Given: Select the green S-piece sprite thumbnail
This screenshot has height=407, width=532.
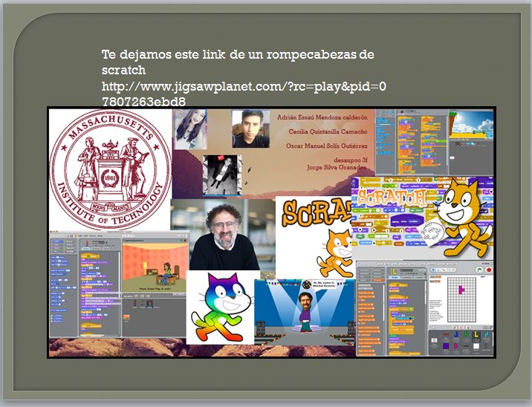Looking at the screenshot, I should click(x=466, y=335).
